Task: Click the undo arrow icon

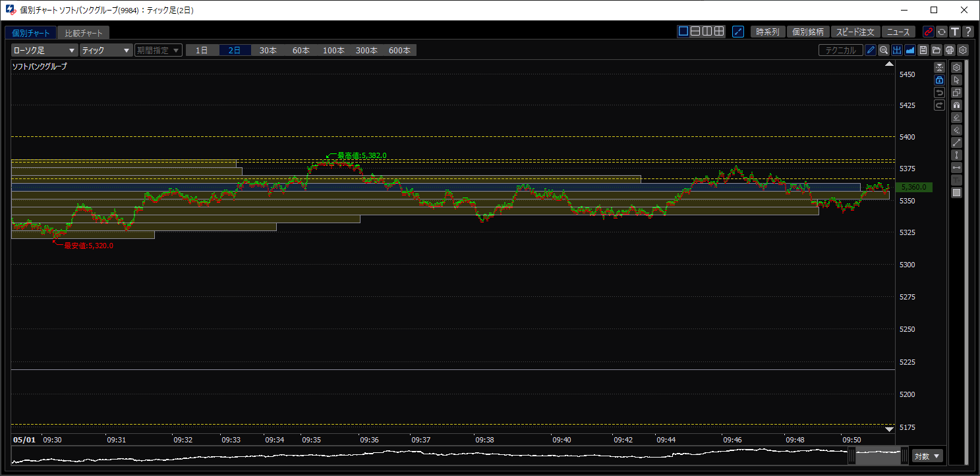Action: tap(940, 92)
